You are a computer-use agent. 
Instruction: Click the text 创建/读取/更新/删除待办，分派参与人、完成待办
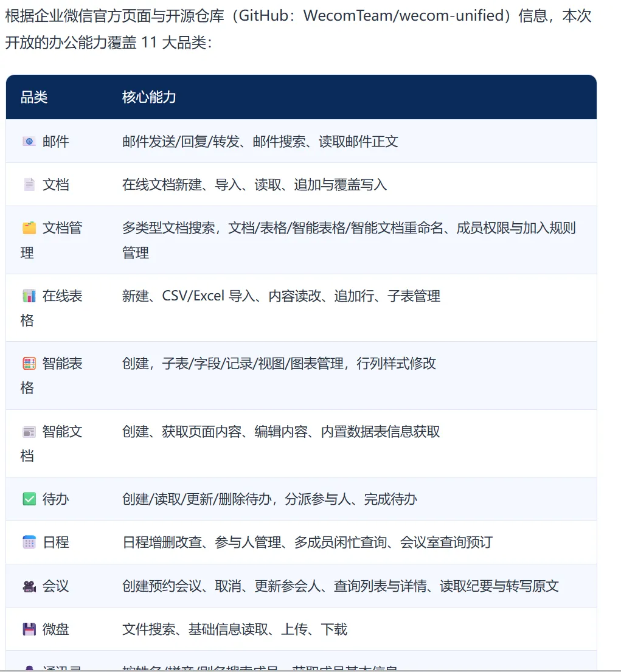[x=269, y=499]
